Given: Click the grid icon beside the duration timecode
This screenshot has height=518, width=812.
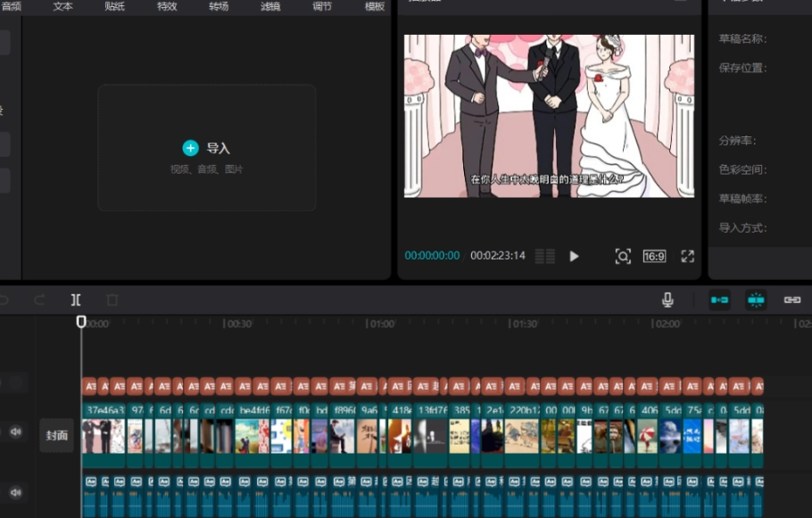Looking at the screenshot, I should [x=544, y=256].
